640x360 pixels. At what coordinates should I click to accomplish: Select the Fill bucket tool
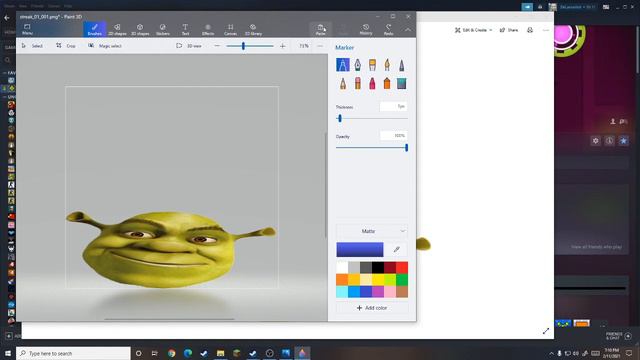coord(402,83)
